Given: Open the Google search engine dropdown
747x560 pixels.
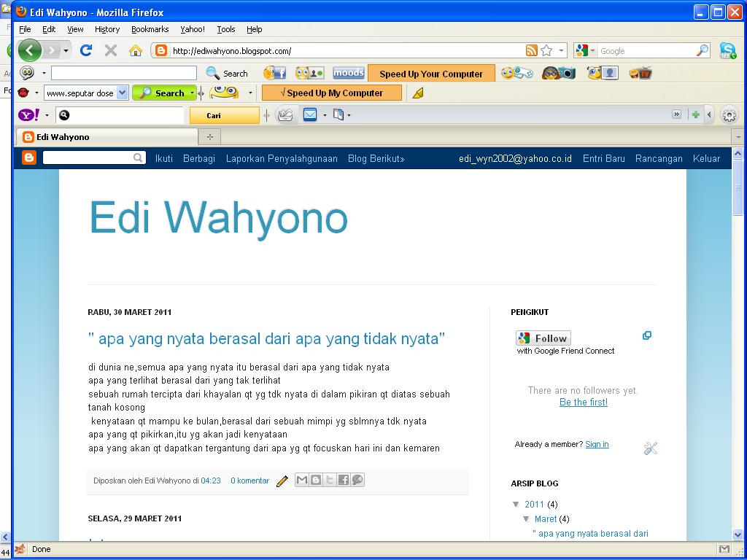Looking at the screenshot, I should point(593,50).
